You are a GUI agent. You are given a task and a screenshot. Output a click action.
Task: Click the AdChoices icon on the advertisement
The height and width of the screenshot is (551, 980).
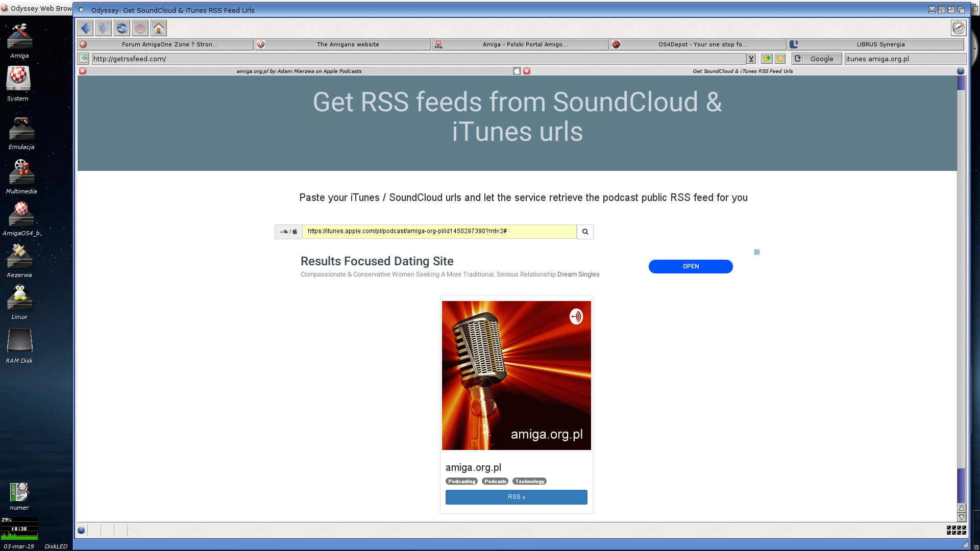(757, 252)
